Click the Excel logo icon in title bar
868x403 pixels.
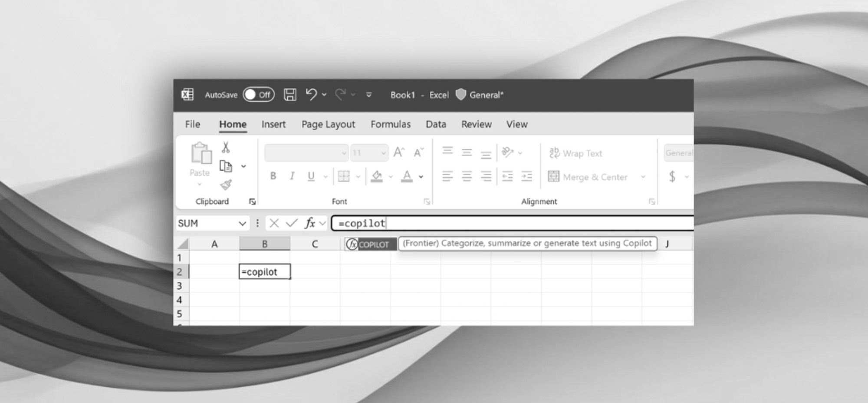pos(187,94)
